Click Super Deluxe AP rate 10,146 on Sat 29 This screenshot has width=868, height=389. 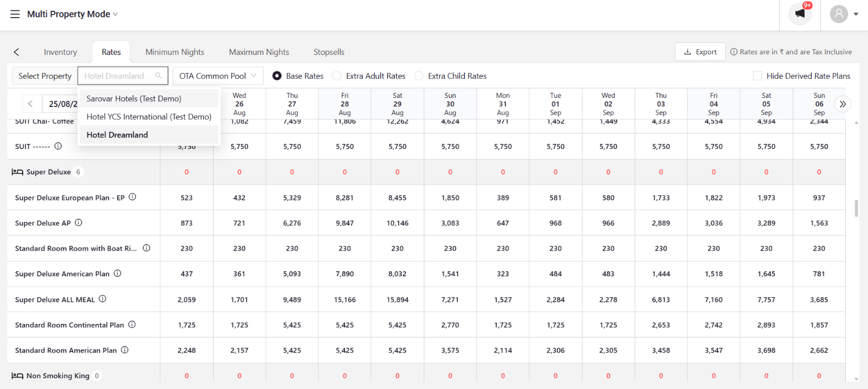tap(397, 223)
